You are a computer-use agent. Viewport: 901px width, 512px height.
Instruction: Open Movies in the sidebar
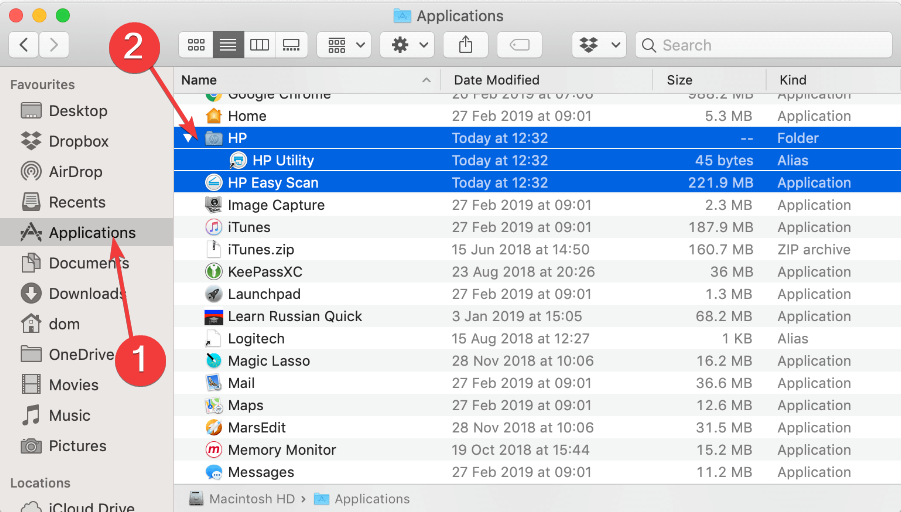pos(74,385)
